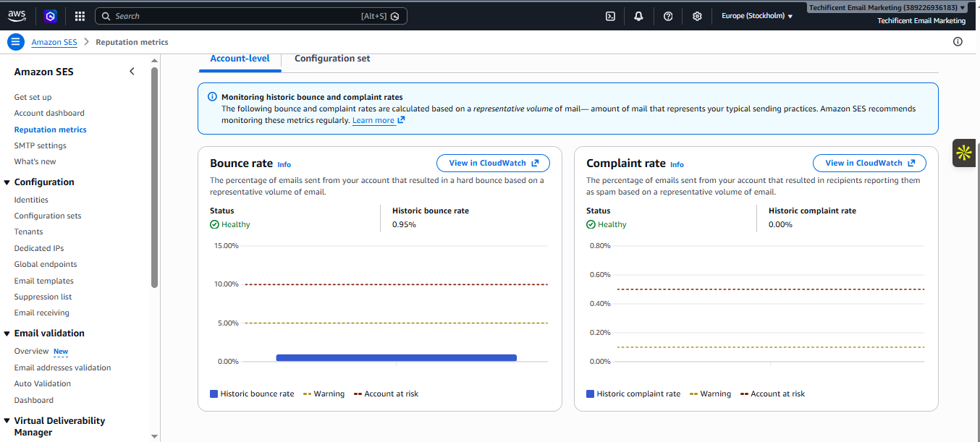Open the yellow asterisk side widget
The image size is (980, 442).
(963, 153)
